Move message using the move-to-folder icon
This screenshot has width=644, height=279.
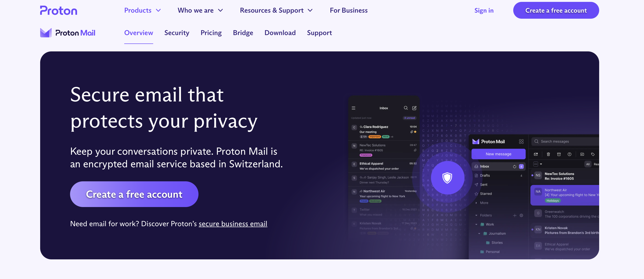point(583,154)
